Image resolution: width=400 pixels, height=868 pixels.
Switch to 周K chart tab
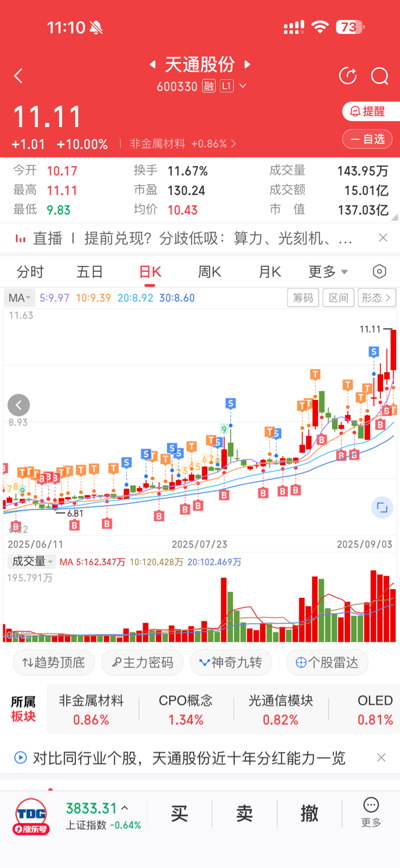click(x=210, y=272)
